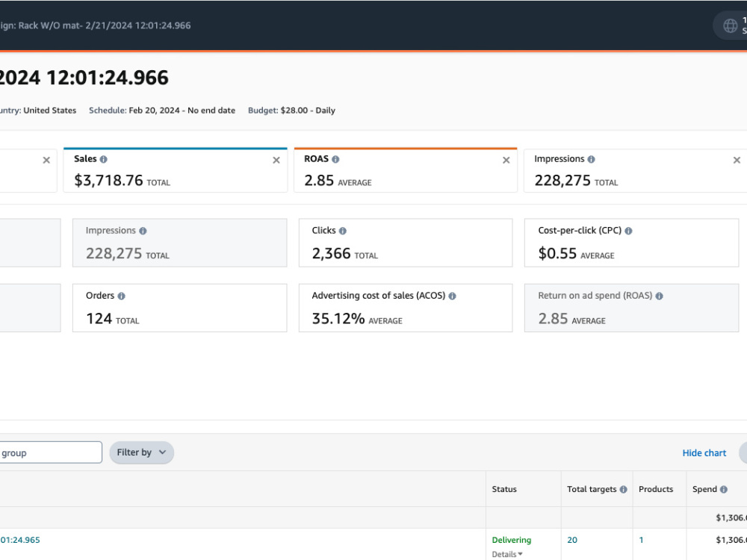
Task: Click info icon next to ROAS tile
Action: (335, 160)
